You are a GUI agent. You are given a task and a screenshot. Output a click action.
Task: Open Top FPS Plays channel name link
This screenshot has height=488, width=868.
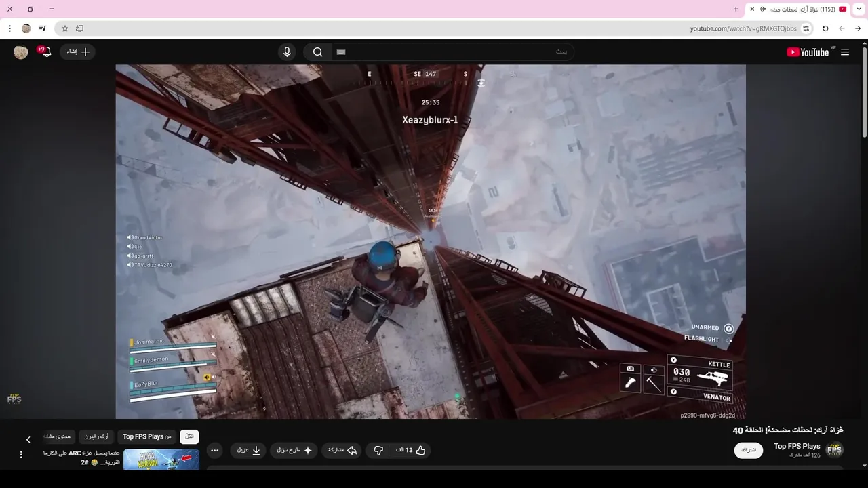click(x=797, y=446)
